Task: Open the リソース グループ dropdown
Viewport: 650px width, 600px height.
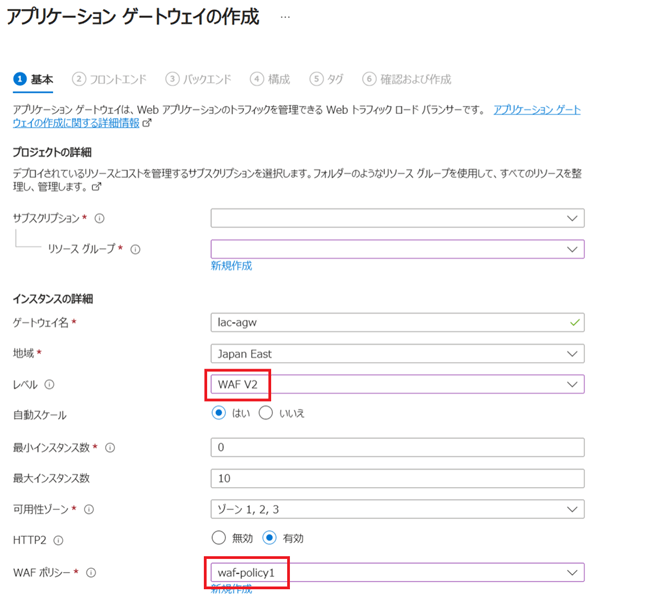Action: (398, 249)
